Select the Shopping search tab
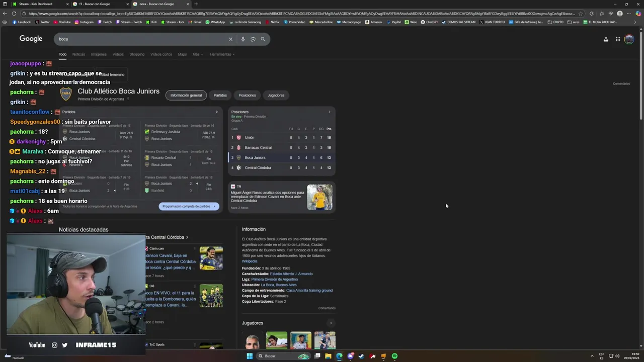Image resolution: width=644 pixels, height=362 pixels. pyautogui.click(x=137, y=54)
